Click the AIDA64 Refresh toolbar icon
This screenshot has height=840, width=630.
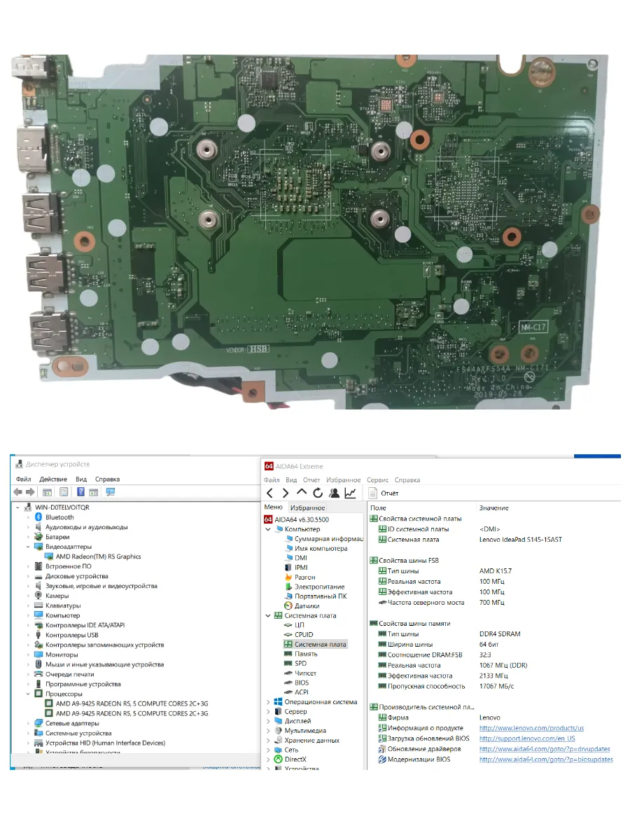[x=318, y=493]
